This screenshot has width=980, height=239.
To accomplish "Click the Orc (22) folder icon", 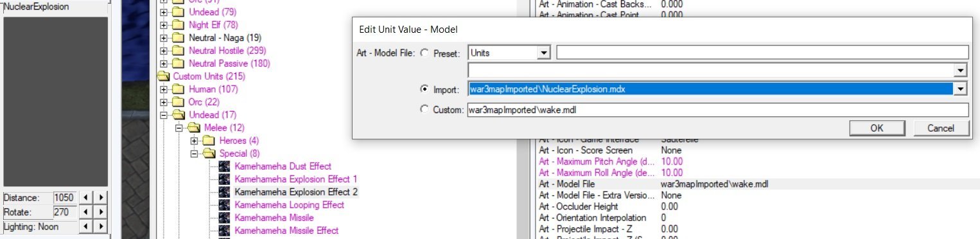I will (179, 102).
